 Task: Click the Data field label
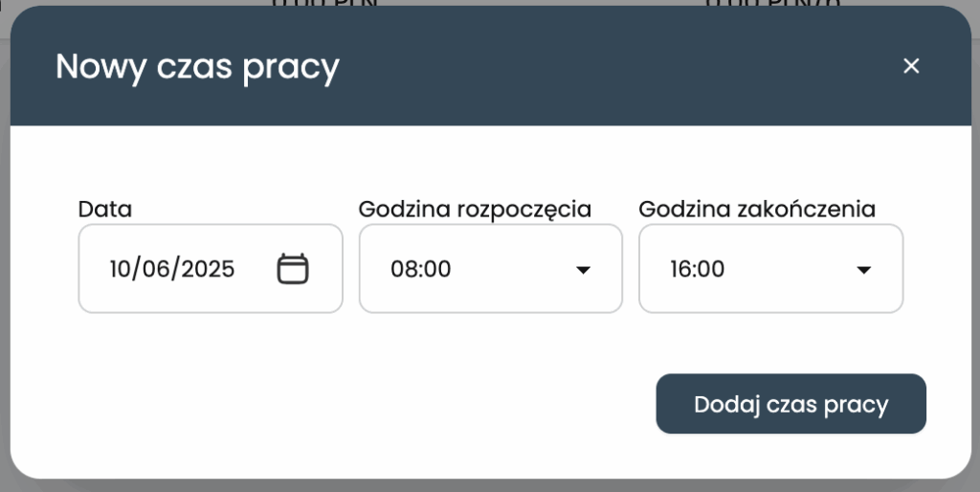105,209
